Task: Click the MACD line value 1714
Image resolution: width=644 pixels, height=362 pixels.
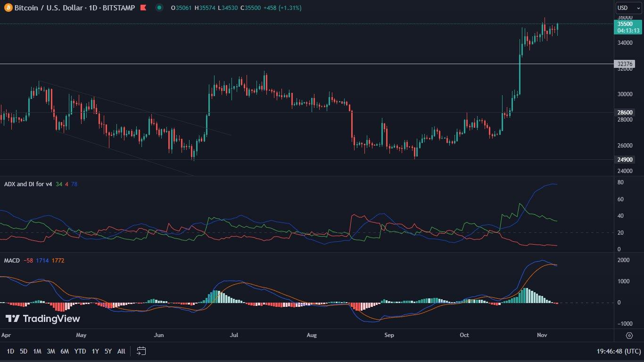Action: pyautogui.click(x=42, y=260)
